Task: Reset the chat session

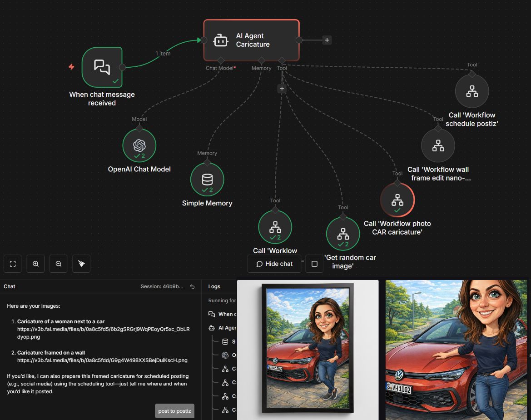Action: 192,286
